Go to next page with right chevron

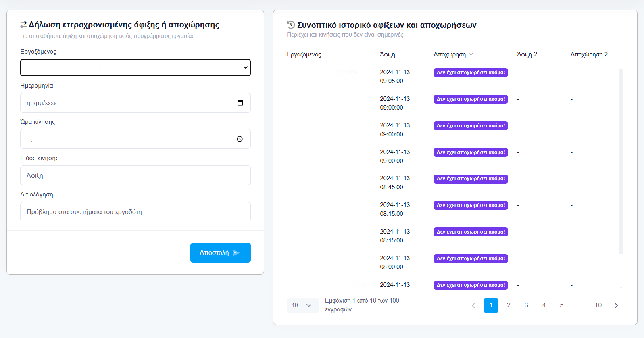[x=616, y=305]
